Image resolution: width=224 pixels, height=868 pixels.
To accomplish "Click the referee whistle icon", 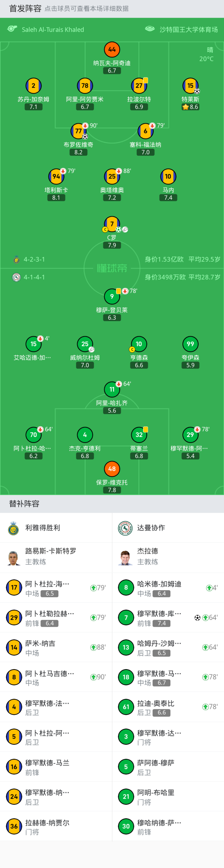I will tap(12, 29).
